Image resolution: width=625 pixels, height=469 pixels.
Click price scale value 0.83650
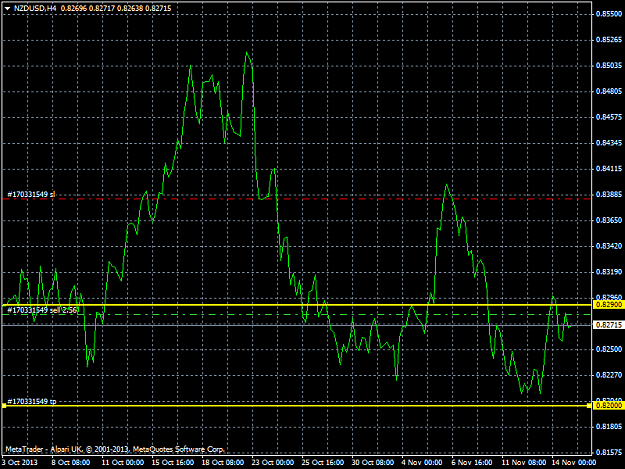609,220
